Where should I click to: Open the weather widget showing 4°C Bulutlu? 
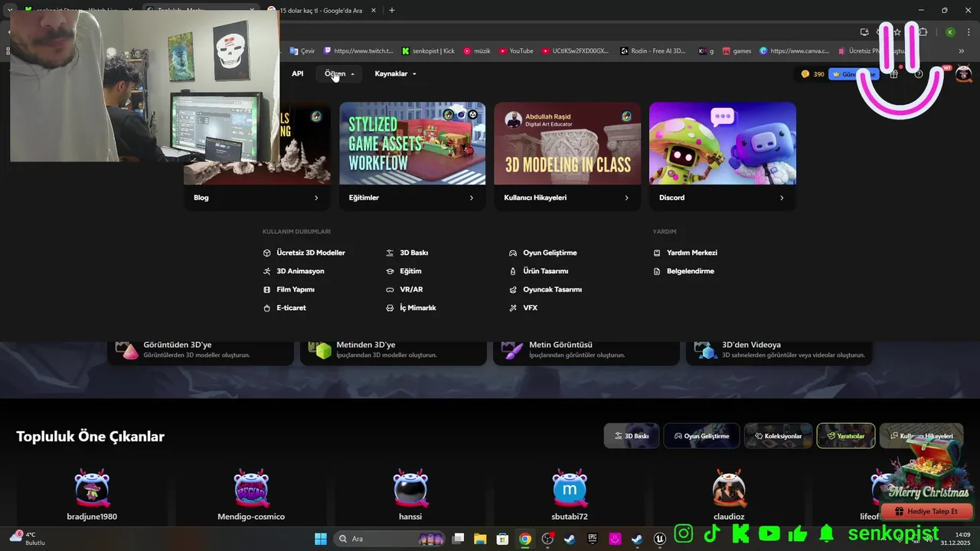(28, 538)
